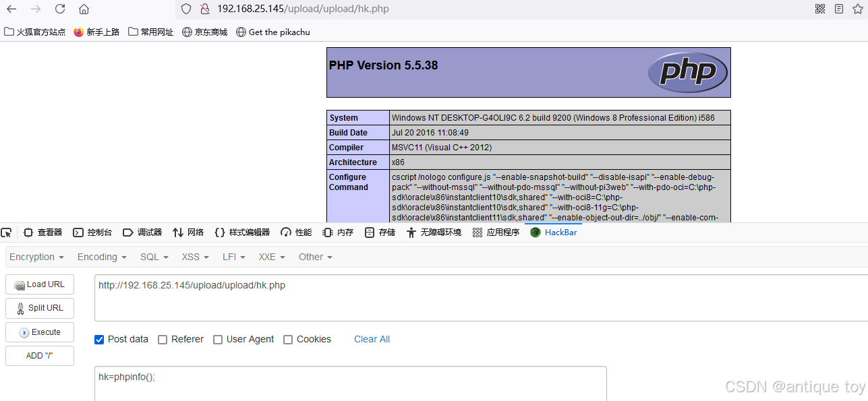
Task: Expand the Encryption dropdown menu
Action: 36,257
